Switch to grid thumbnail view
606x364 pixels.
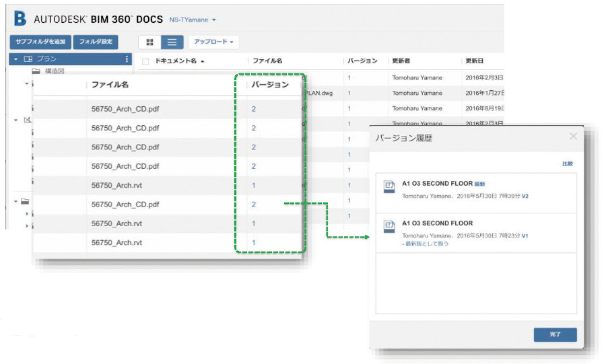pos(150,42)
